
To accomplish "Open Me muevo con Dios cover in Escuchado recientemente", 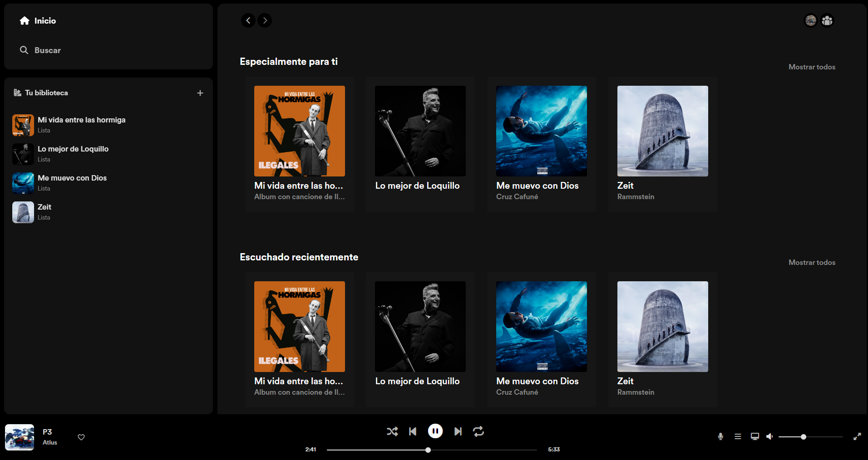I will (542, 327).
